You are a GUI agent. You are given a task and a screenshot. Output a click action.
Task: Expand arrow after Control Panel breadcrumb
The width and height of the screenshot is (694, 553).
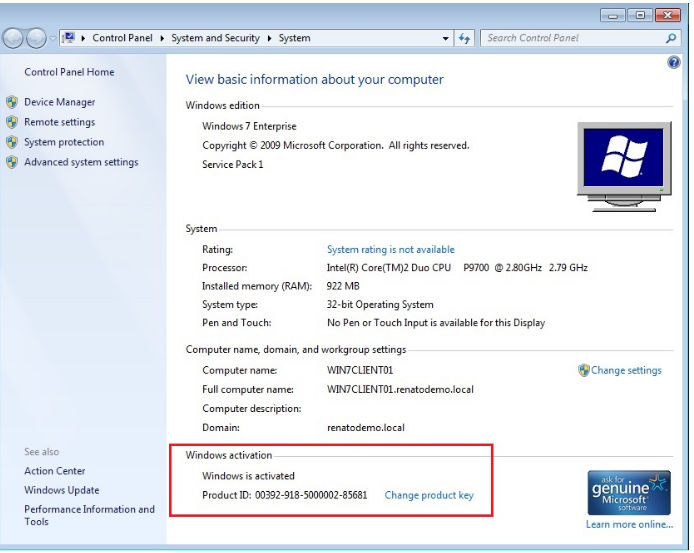coord(162,38)
